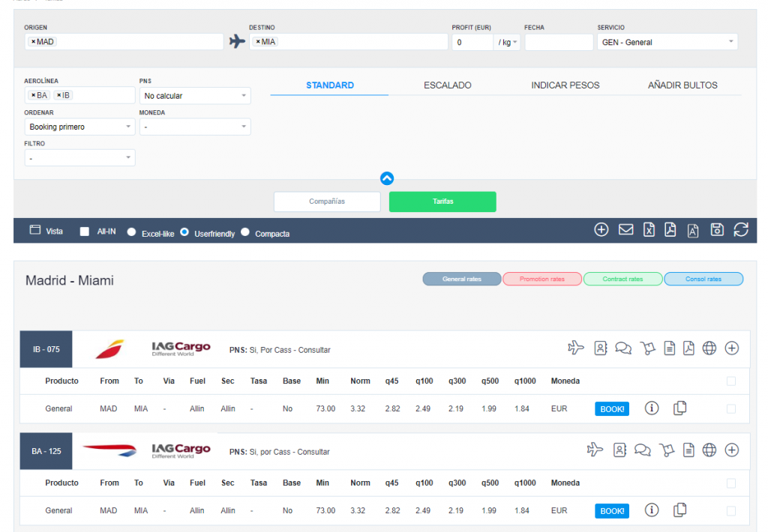Click the envelope email icon in the dark toolbar
This screenshot has width=768, height=532.
tap(625, 230)
